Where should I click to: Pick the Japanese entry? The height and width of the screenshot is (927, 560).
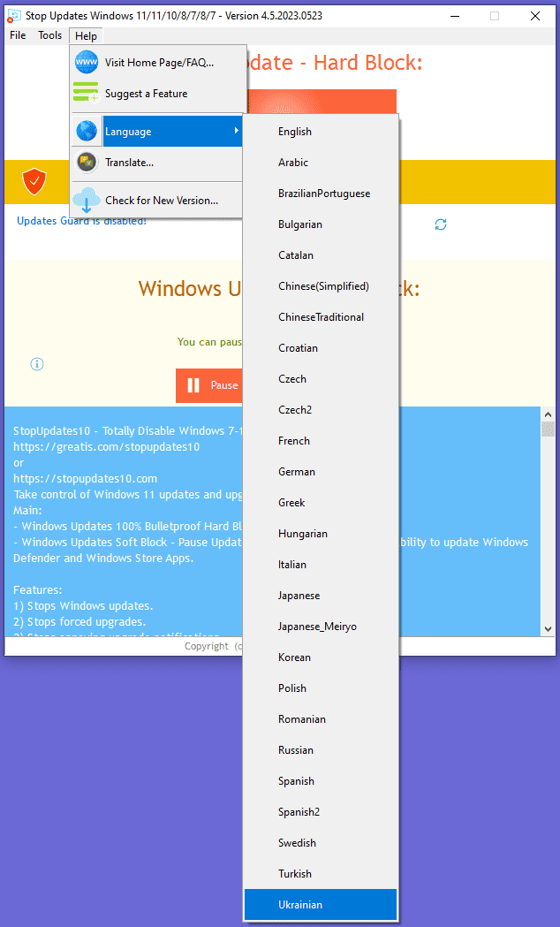click(x=321, y=596)
